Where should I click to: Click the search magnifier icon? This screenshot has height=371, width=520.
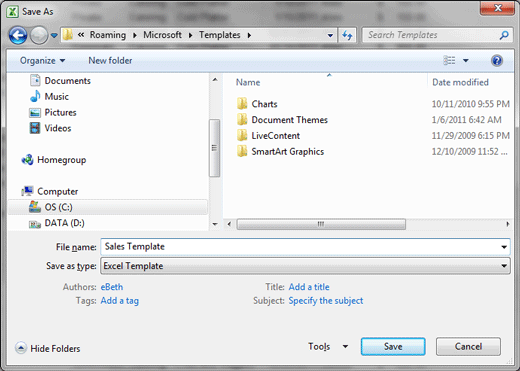coord(504,35)
